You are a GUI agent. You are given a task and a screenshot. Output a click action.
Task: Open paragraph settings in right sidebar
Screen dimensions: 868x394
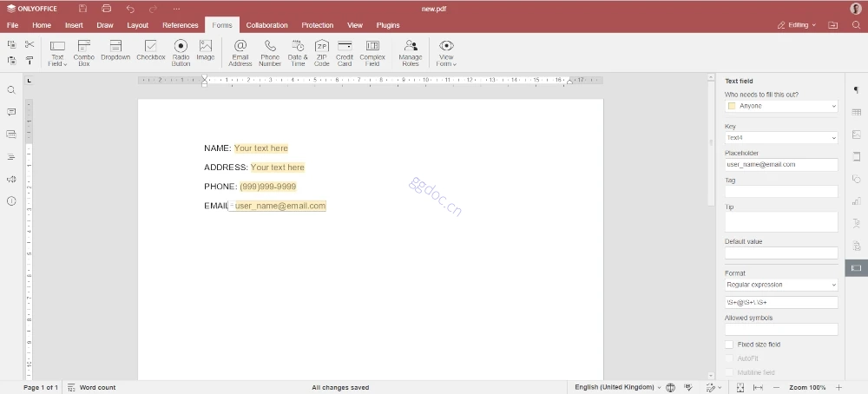(857, 90)
